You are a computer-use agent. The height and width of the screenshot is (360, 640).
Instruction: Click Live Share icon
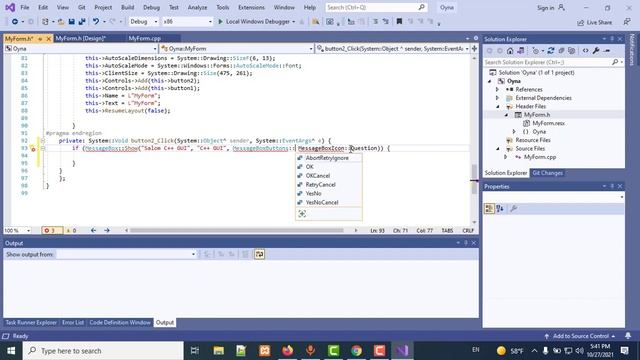[x=595, y=22]
